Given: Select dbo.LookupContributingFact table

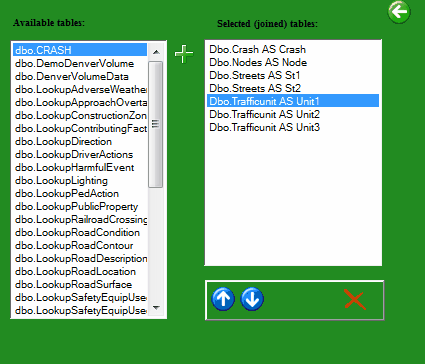Looking at the screenshot, I should [x=80, y=128].
